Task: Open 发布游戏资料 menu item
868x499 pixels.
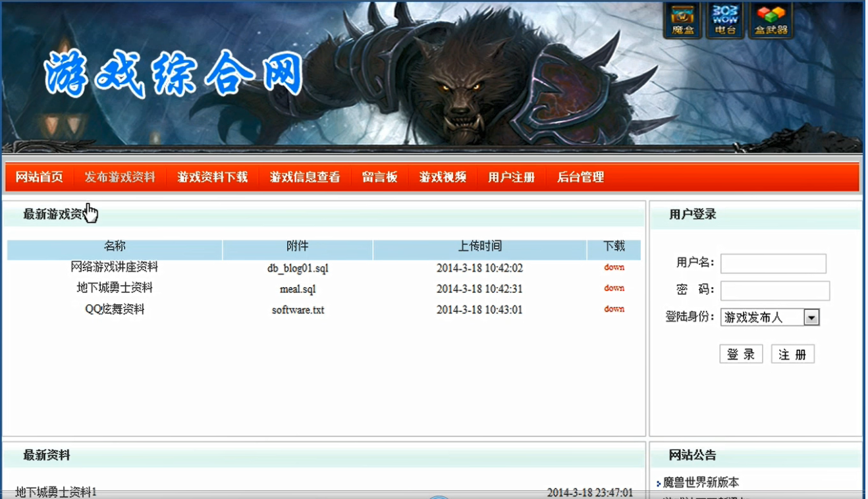Action: tap(120, 177)
